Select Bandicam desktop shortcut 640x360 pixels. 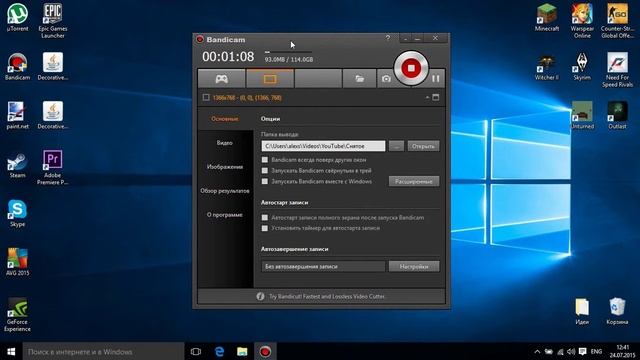pyautogui.click(x=18, y=66)
